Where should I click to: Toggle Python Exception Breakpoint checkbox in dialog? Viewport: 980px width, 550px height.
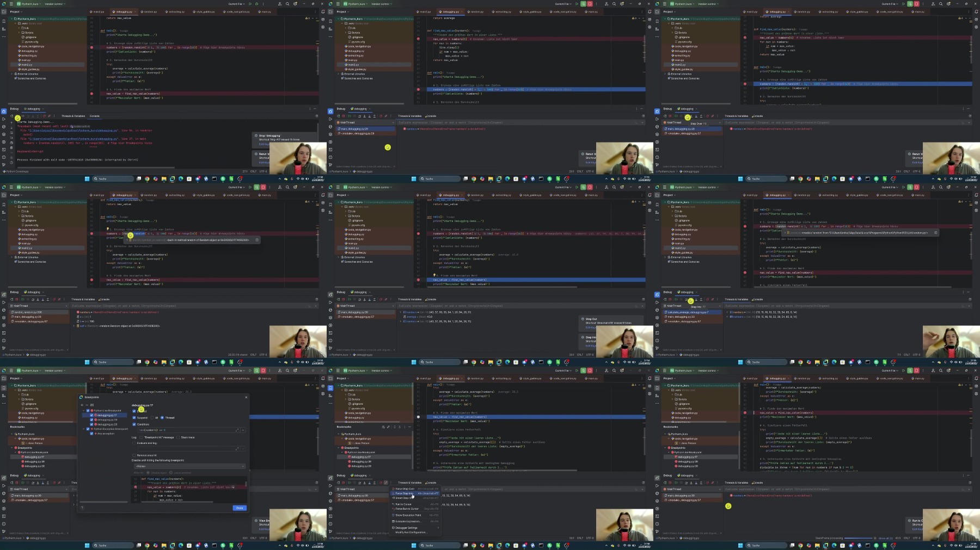point(88,429)
